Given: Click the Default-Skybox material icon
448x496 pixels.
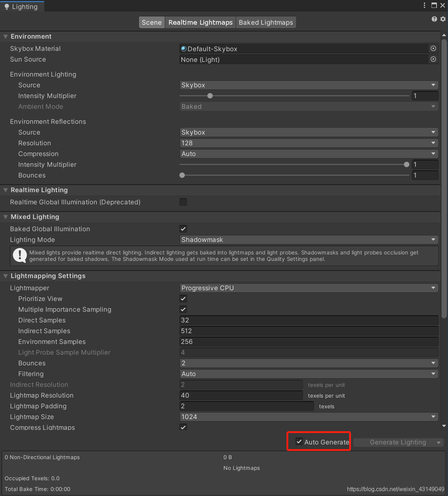Looking at the screenshot, I should pos(184,49).
